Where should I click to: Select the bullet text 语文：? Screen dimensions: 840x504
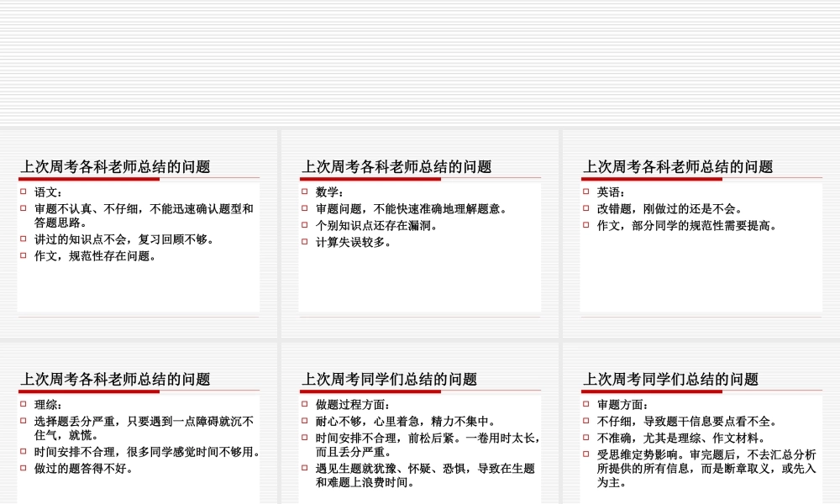(x=49, y=192)
